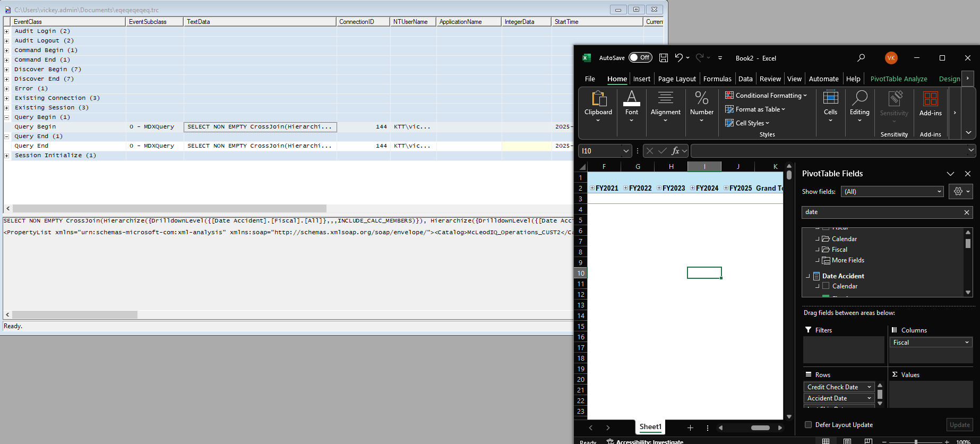Open PivotTable Fields gear tools menu

click(x=961, y=192)
